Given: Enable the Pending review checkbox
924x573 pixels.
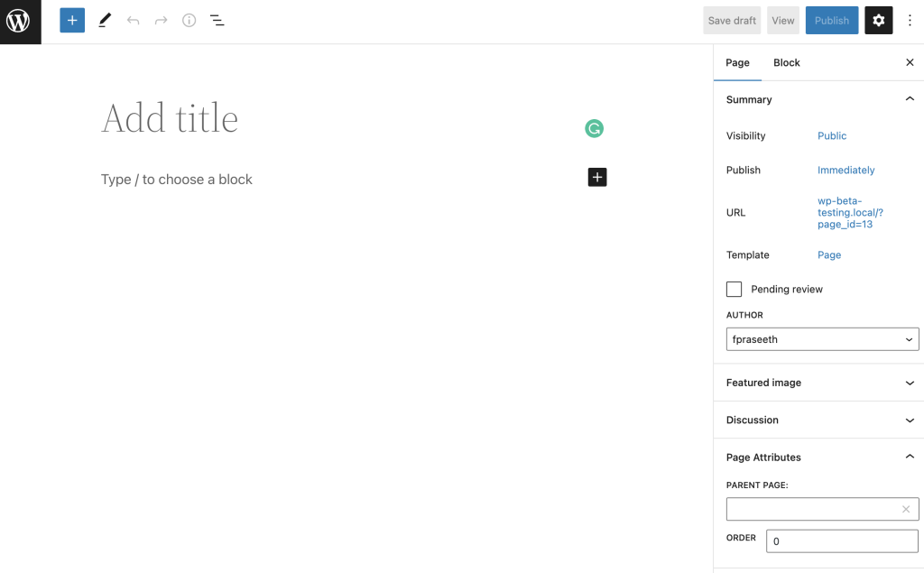Looking at the screenshot, I should (734, 289).
